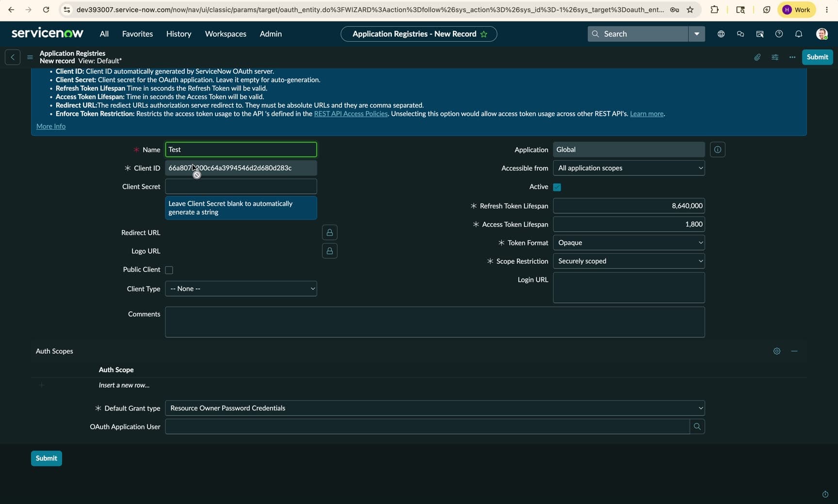The image size is (838, 504).
Task: Toggle the Active checkbox
Action: [557, 187]
